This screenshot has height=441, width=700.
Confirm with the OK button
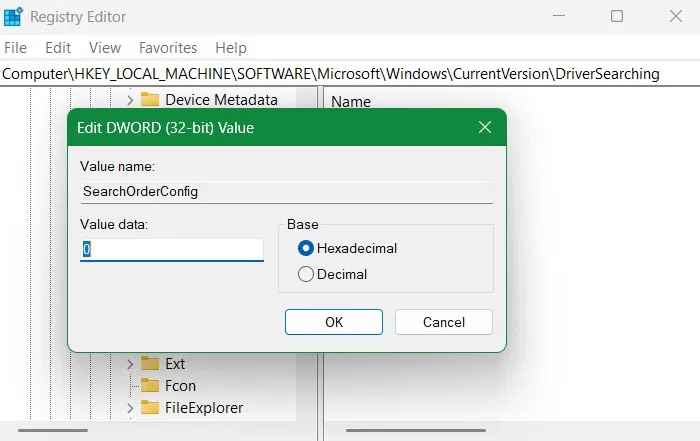pyautogui.click(x=334, y=322)
